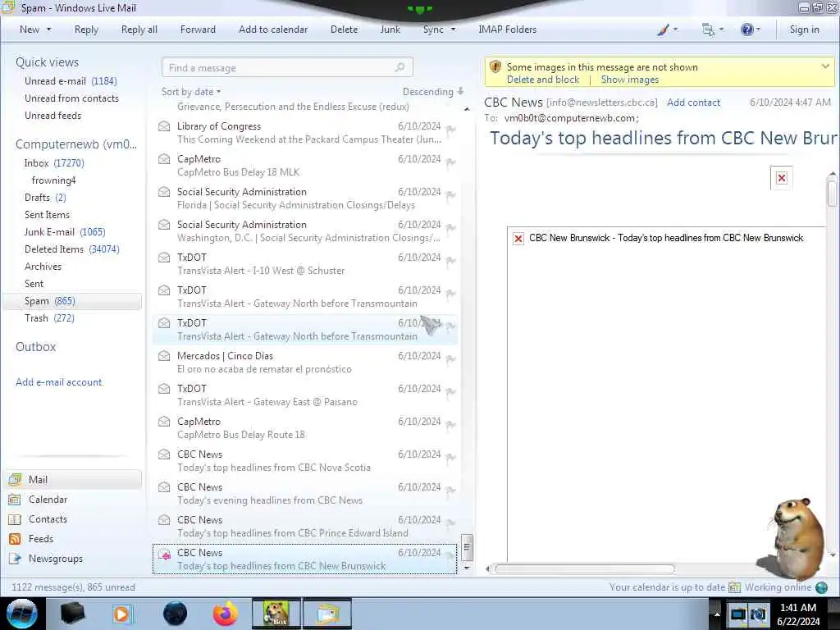Open the Feeds view icon
Image resolution: width=840 pixels, height=630 pixels.
(15, 539)
